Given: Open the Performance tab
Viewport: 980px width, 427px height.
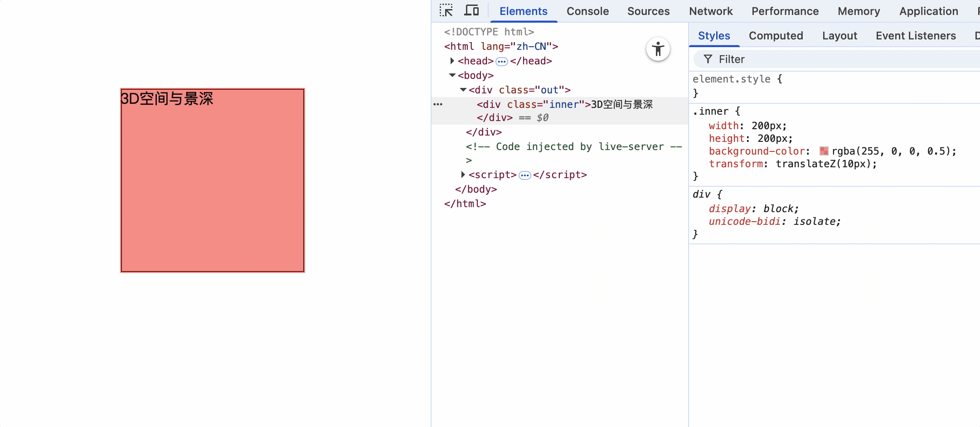Looking at the screenshot, I should (785, 11).
